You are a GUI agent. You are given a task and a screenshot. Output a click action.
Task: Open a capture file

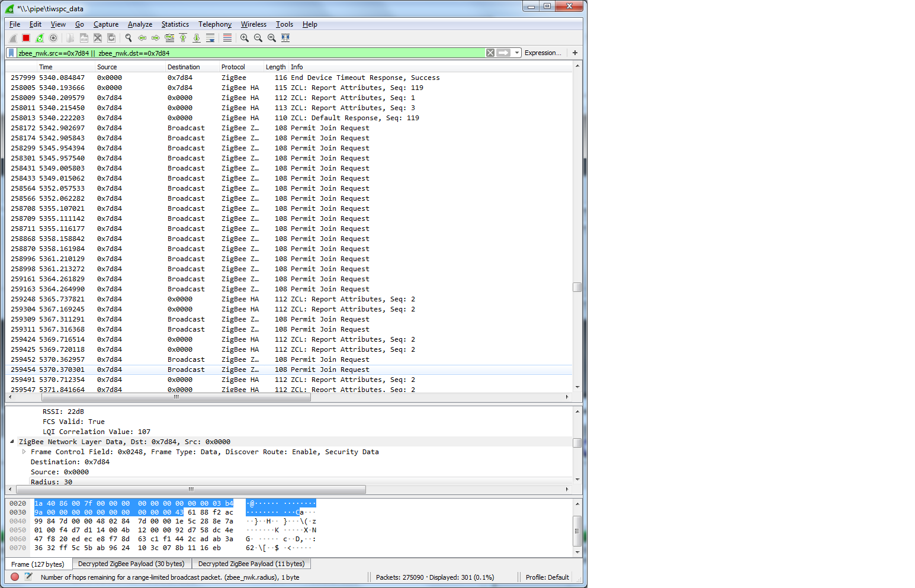click(x=70, y=38)
